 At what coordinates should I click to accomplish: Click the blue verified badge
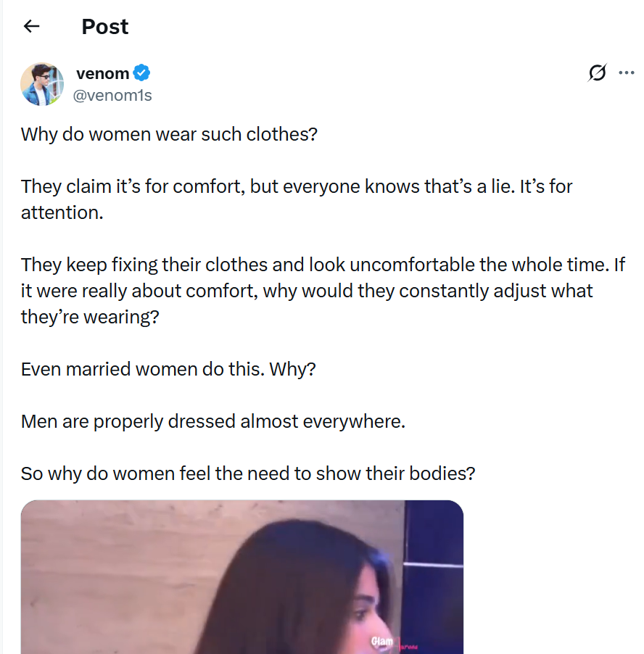coord(142,73)
